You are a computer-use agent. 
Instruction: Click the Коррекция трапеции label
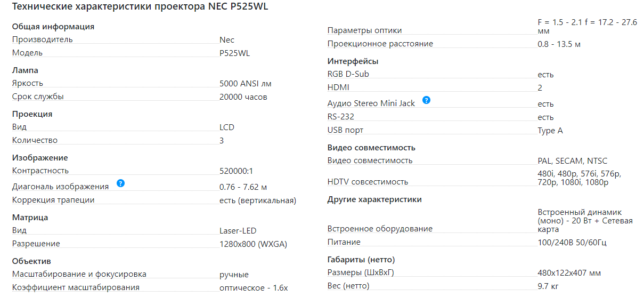pyautogui.click(x=53, y=200)
